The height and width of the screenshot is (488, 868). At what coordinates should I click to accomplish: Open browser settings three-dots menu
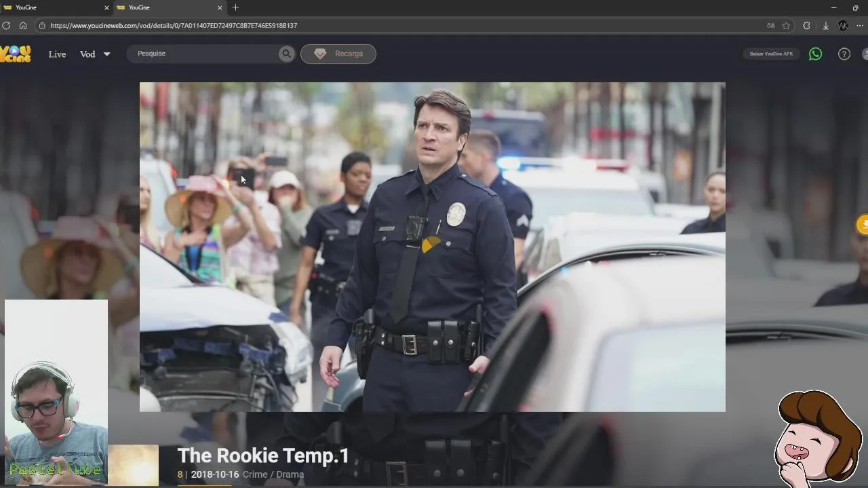pos(860,25)
